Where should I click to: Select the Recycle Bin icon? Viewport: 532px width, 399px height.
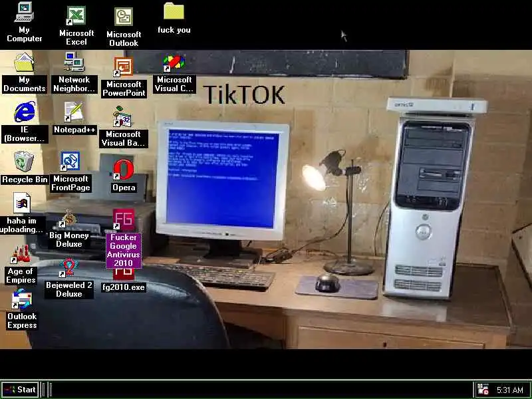click(24, 162)
